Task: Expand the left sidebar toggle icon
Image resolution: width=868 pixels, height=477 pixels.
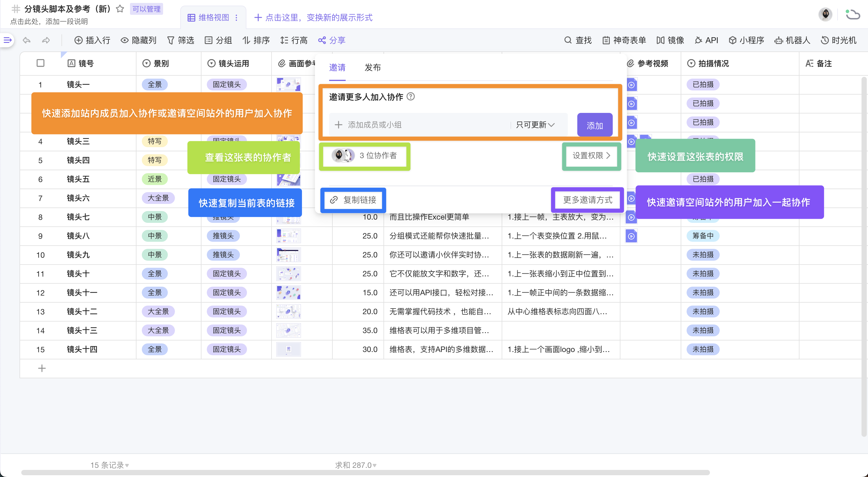Action: coord(7,40)
